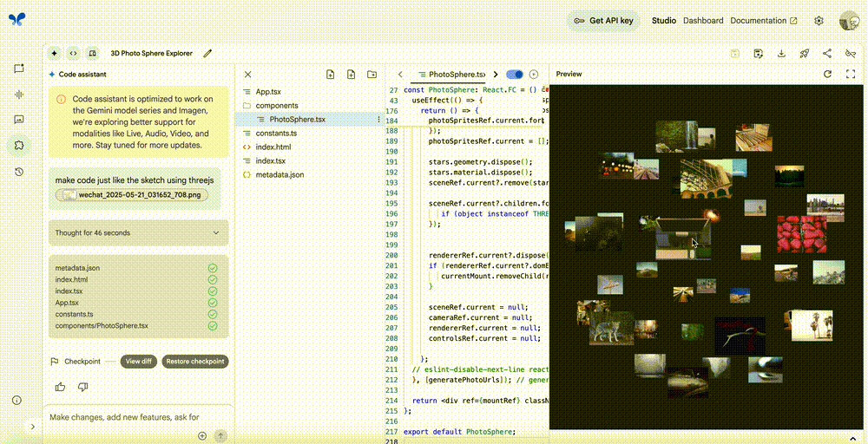Click the deploy rocket icon
This screenshot has width=868, height=444.
[x=804, y=54]
